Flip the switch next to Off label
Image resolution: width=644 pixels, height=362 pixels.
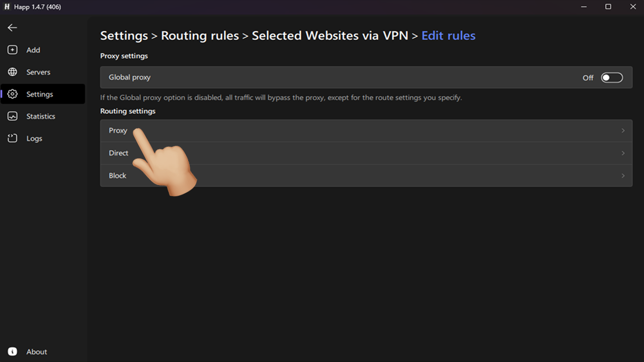[612, 77]
